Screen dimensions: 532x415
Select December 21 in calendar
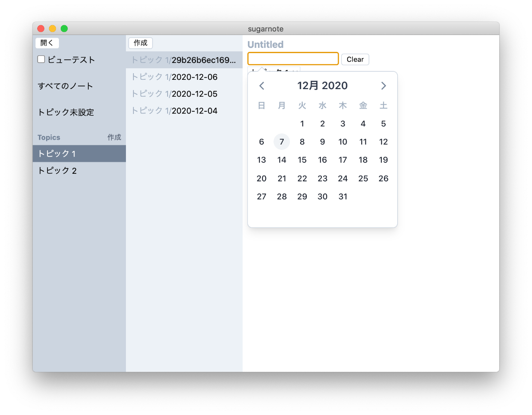coord(282,179)
